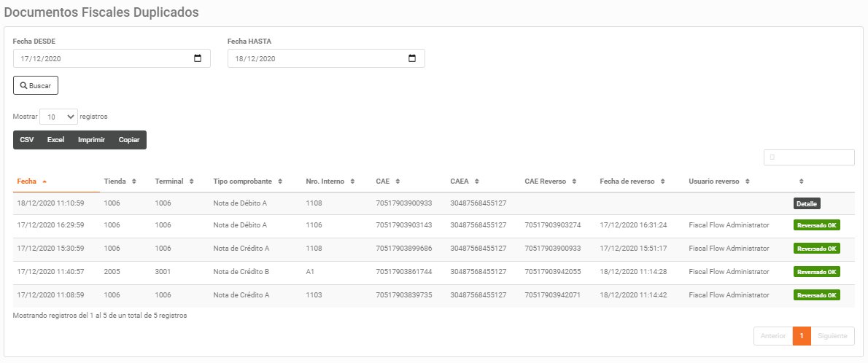Go to page 1 in pagination
This screenshot has width=868, height=363.
[802, 336]
